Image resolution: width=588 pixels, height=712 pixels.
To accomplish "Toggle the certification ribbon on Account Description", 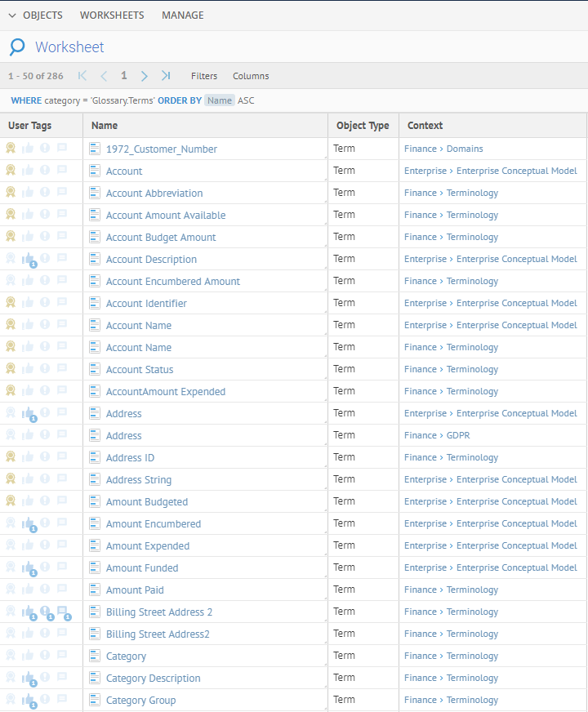I will [x=11, y=259].
